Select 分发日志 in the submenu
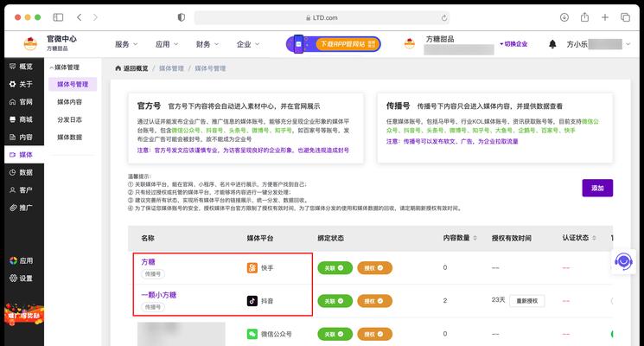Screen dimensions: 644x346 click(x=69, y=119)
